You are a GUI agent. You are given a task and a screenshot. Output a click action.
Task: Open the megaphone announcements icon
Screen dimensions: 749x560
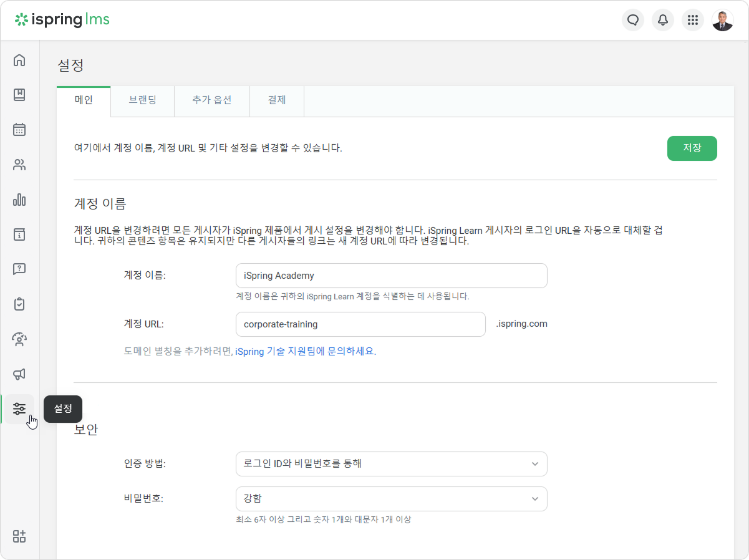[x=19, y=374]
